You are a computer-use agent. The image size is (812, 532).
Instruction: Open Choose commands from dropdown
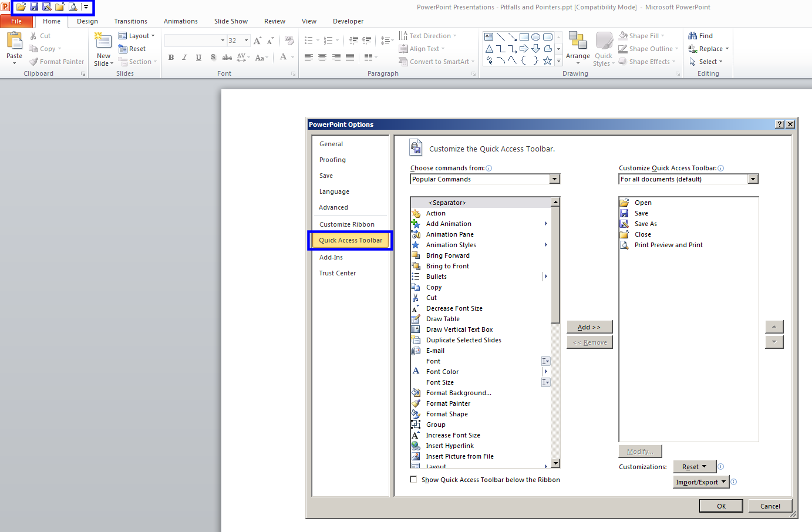554,179
